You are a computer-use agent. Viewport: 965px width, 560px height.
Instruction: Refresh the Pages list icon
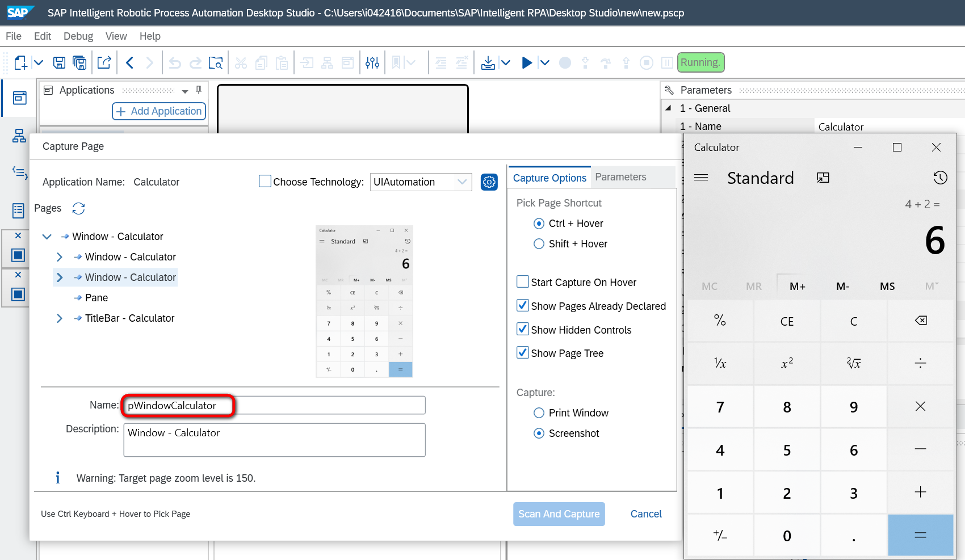[x=78, y=208]
